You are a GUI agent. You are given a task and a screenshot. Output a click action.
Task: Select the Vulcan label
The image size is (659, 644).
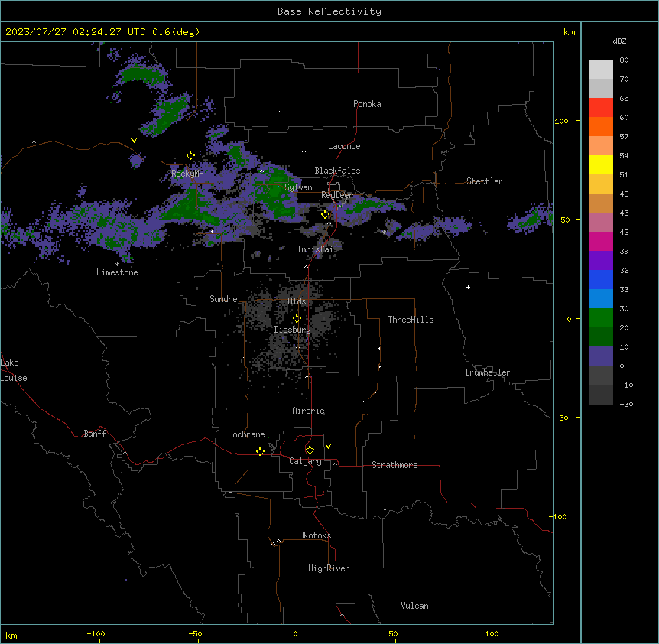[415, 606]
